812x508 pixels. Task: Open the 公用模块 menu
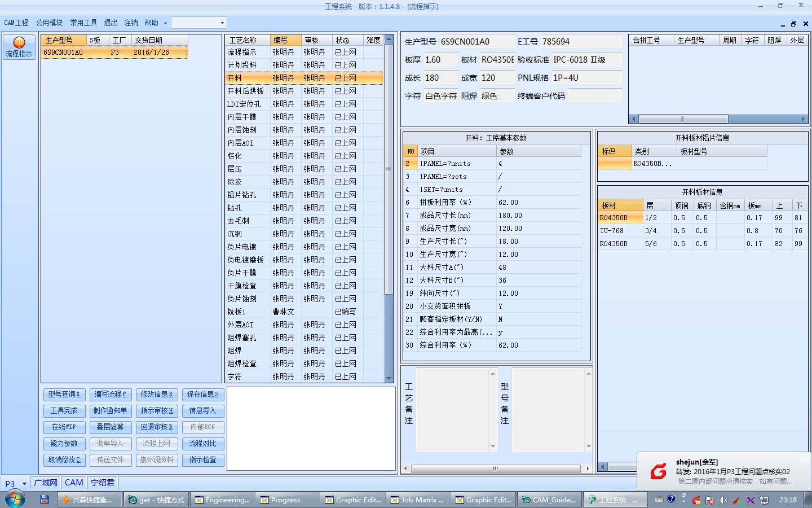tap(50, 23)
